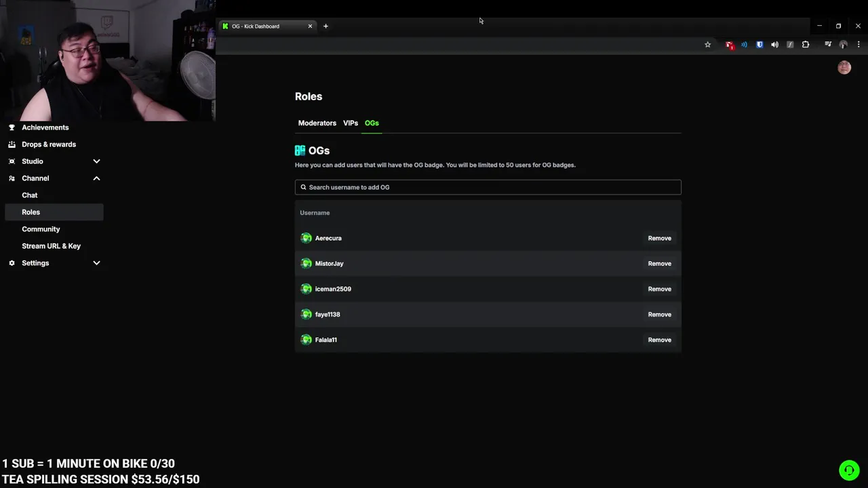
Task: Go to the Community sidebar page
Action: pyautogui.click(x=41, y=229)
